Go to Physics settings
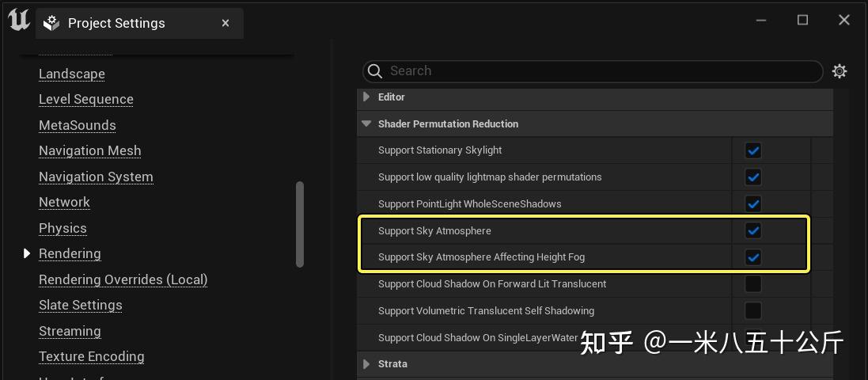The image size is (868, 380). pyautogui.click(x=63, y=228)
